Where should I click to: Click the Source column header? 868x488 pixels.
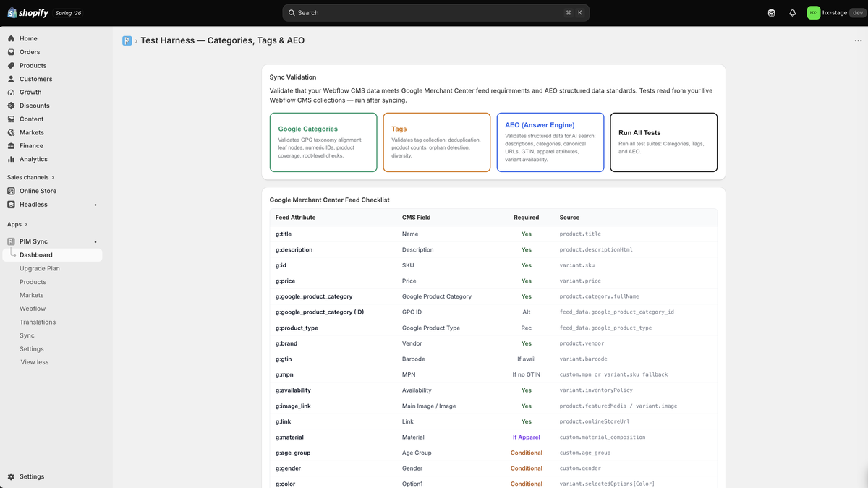569,218
